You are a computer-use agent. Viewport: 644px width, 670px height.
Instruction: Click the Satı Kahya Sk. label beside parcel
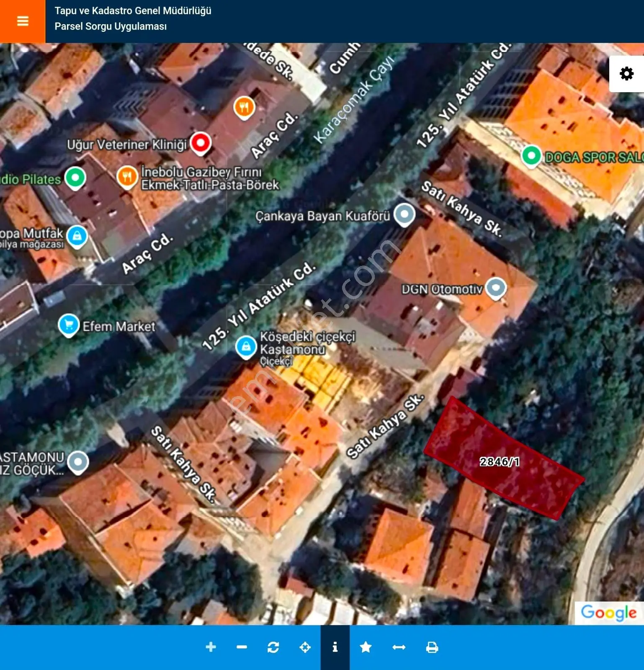click(x=385, y=426)
